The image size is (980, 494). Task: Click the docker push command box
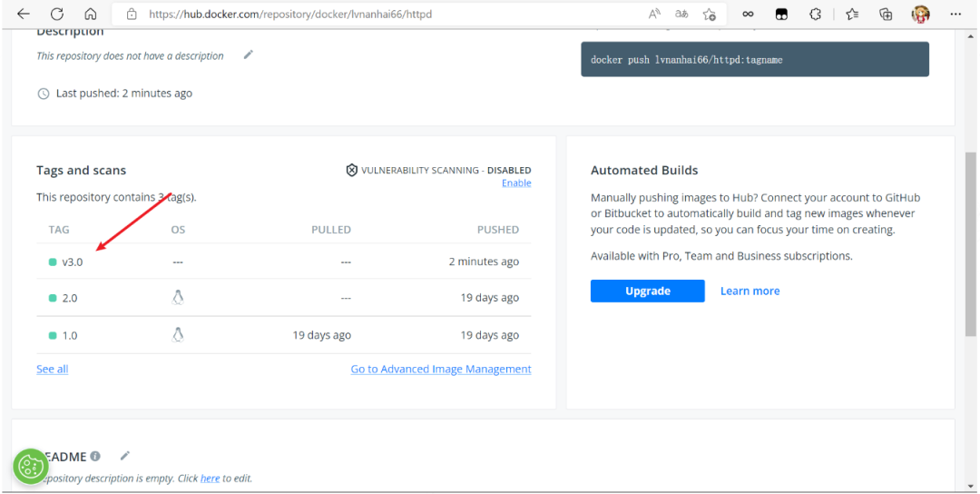click(755, 59)
